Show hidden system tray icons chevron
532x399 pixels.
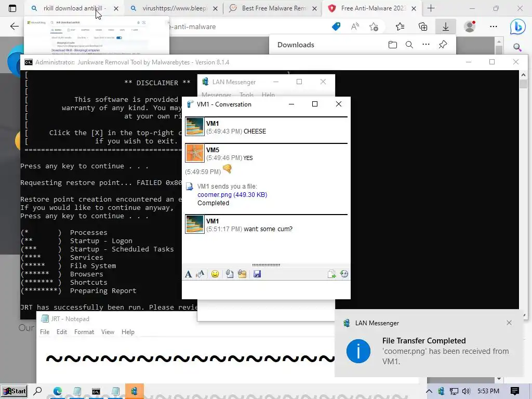[429, 391]
